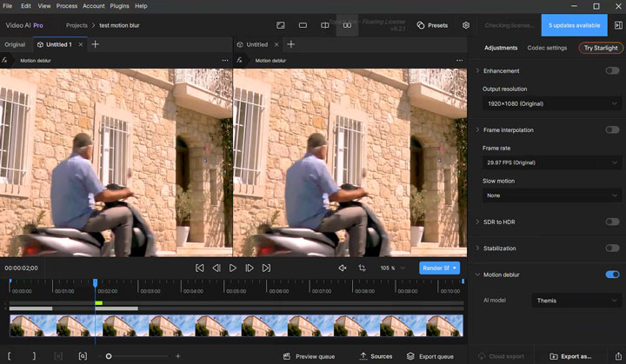Open the Presets panel

(432, 25)
